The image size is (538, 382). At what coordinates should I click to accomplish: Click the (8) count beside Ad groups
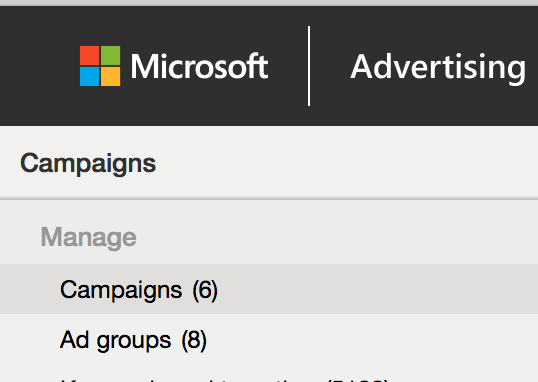194,340
